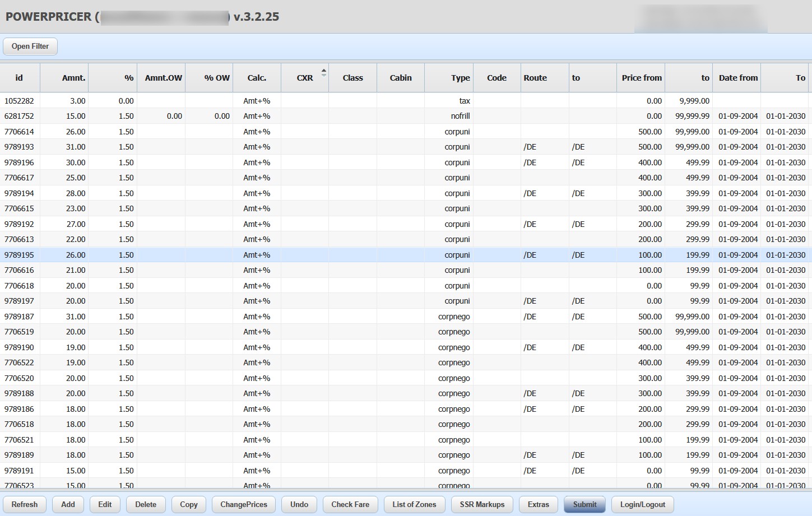Sort by % column header
The width and height of the screenshot is (812, 516).
[x=113, y=78]
